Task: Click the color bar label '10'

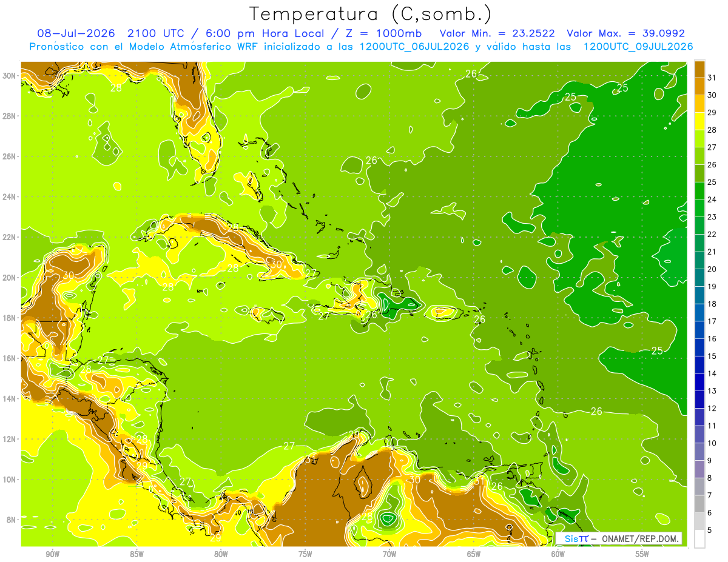Action: [713, 443]
